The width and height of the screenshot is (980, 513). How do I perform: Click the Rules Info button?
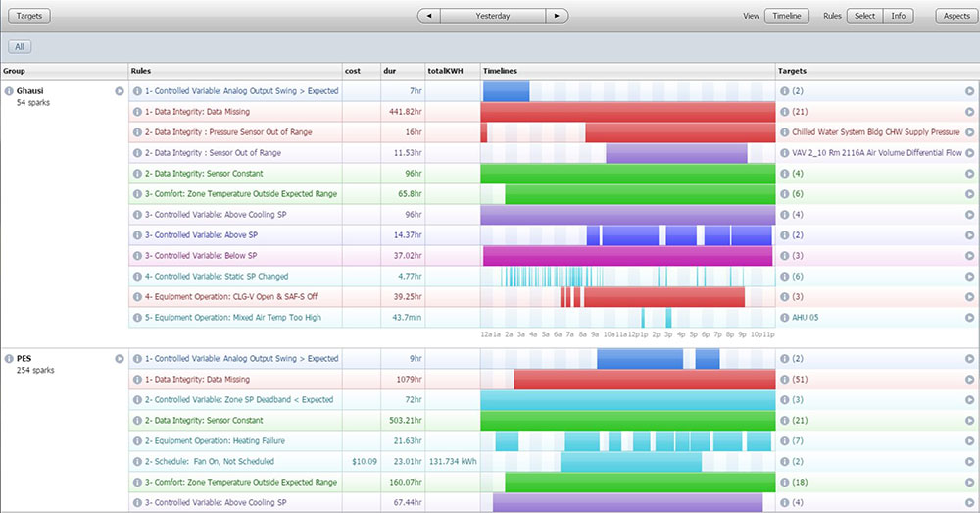898,16
